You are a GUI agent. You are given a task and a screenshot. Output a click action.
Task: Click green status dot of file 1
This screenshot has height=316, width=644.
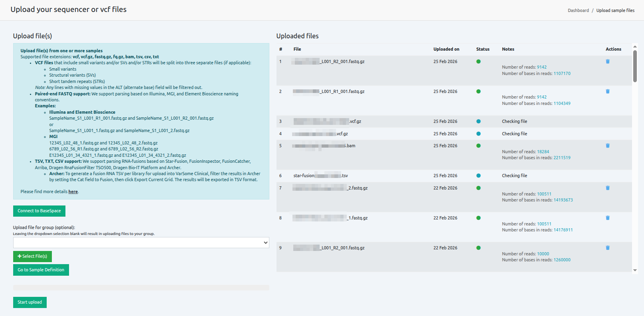pos(478,61)
